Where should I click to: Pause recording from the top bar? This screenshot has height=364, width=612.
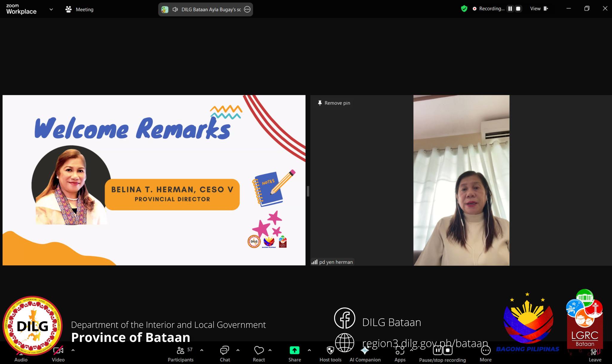510,9
